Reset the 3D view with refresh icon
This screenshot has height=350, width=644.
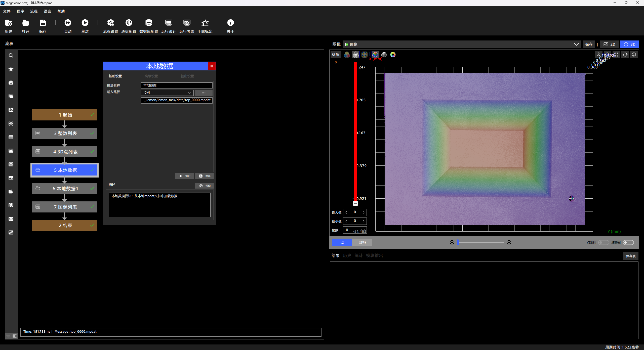(x=625, y=55)
